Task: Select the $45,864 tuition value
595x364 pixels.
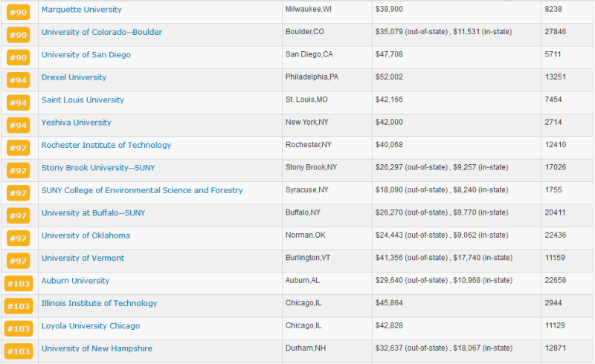Action: point(389,303)
